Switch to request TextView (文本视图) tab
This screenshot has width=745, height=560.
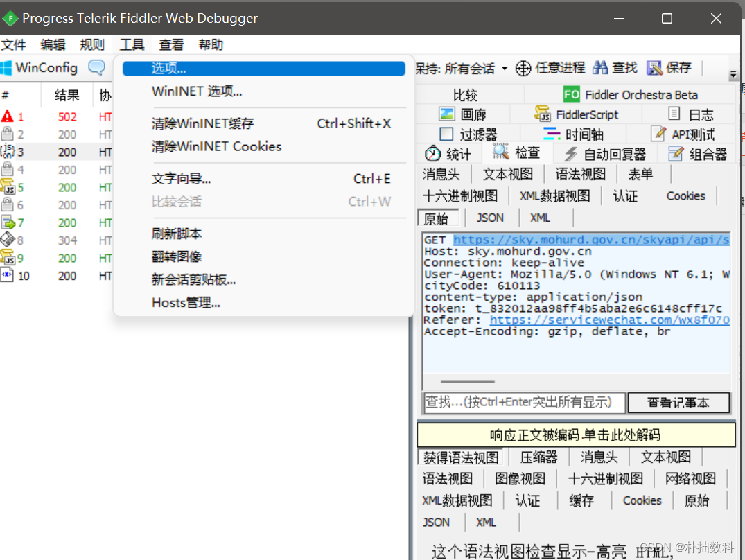coord(507,175)
